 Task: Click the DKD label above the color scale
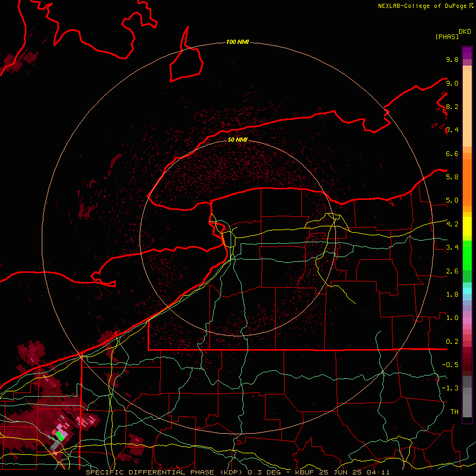pyautogui.click(x=465, y=32)
